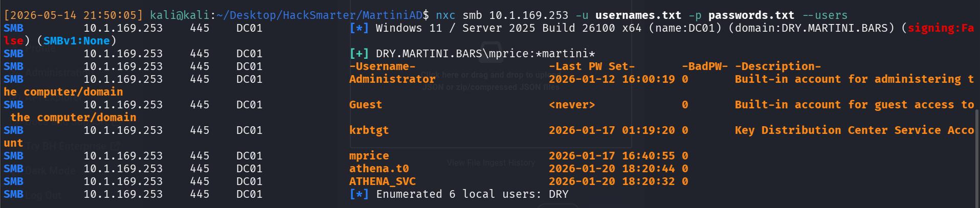980x208 pixels.
Task: Click the red signing:Fa text
Action: [941, 28]
